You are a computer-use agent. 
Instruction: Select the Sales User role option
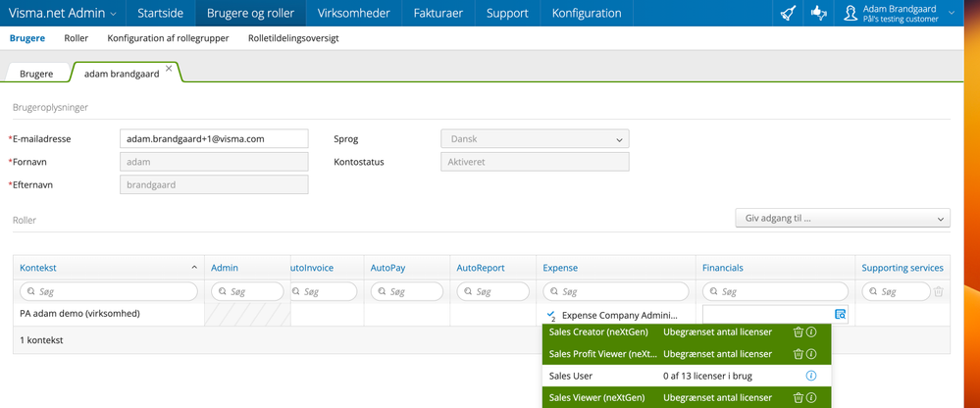687,376
